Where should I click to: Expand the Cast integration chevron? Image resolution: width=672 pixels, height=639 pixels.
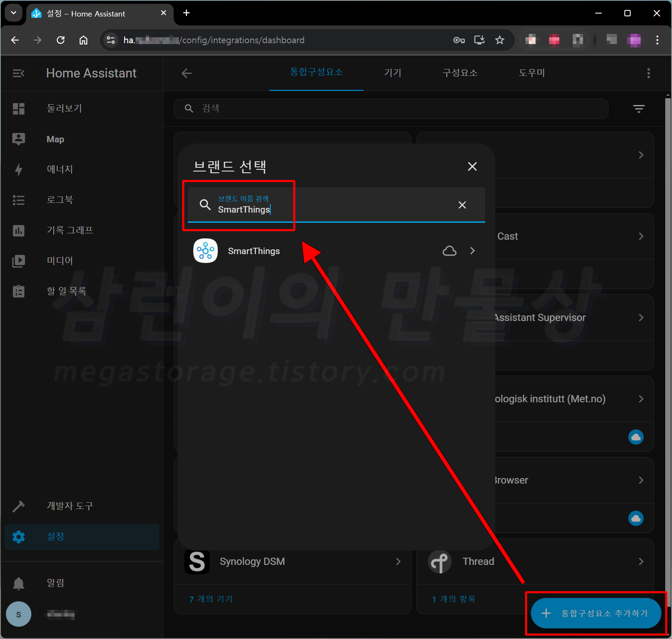[641, 236]
